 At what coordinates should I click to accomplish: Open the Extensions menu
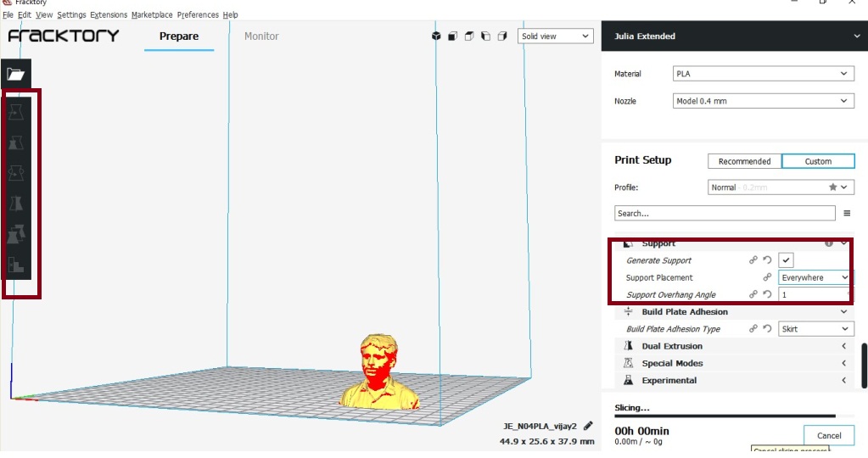[x=109, y=14]
